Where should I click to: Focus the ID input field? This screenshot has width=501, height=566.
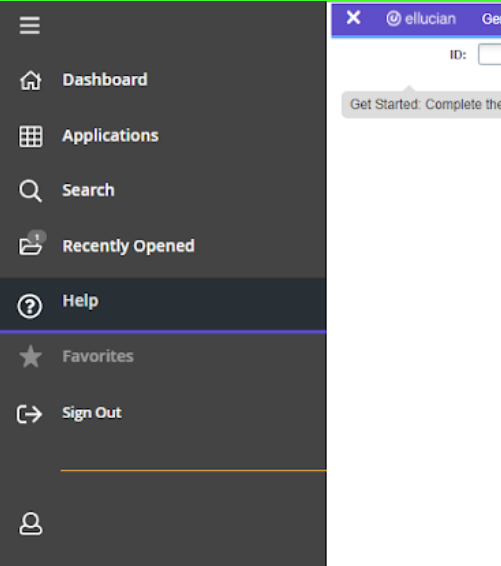coord(489,54)
